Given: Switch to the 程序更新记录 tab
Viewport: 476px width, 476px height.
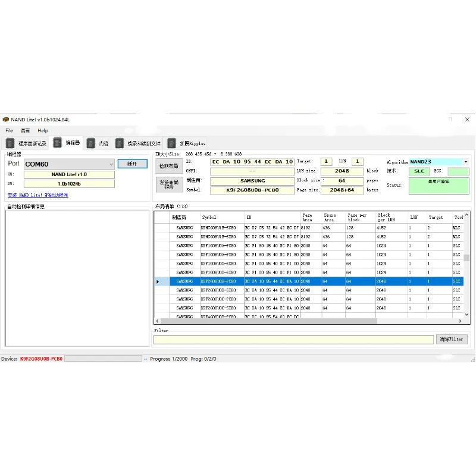Looking at the screenshot, I should click(x=26, y=143).
